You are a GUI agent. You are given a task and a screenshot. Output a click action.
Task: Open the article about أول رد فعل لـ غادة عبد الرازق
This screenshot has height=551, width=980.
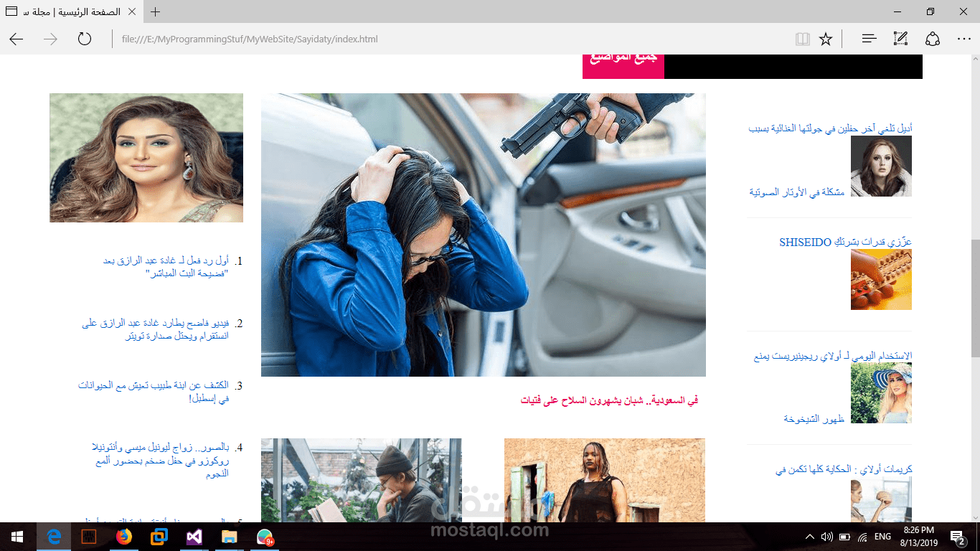(166, 267)
